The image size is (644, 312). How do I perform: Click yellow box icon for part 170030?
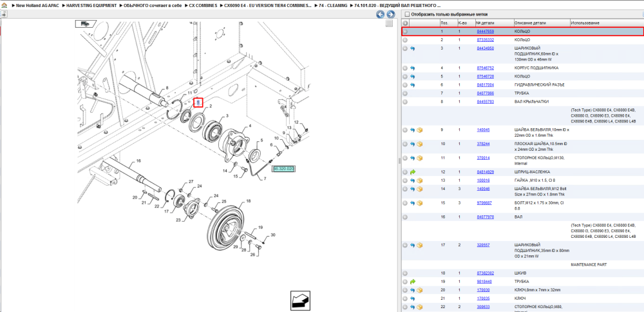(420, 290)
